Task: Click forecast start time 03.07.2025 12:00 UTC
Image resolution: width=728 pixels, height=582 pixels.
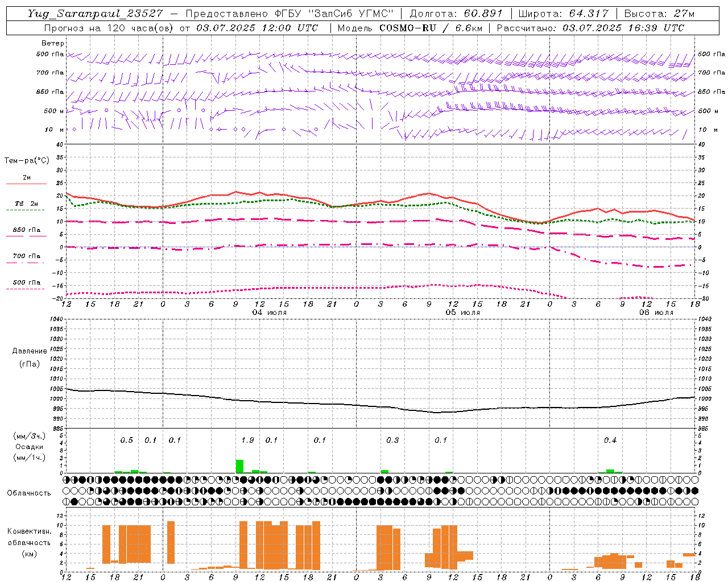Action: 257,28
